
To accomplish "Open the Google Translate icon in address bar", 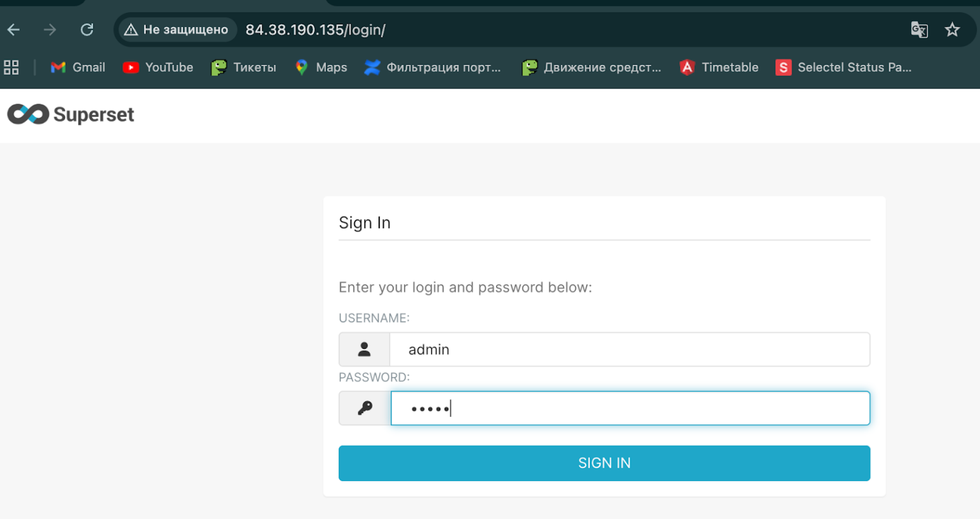I will (919, 30).
